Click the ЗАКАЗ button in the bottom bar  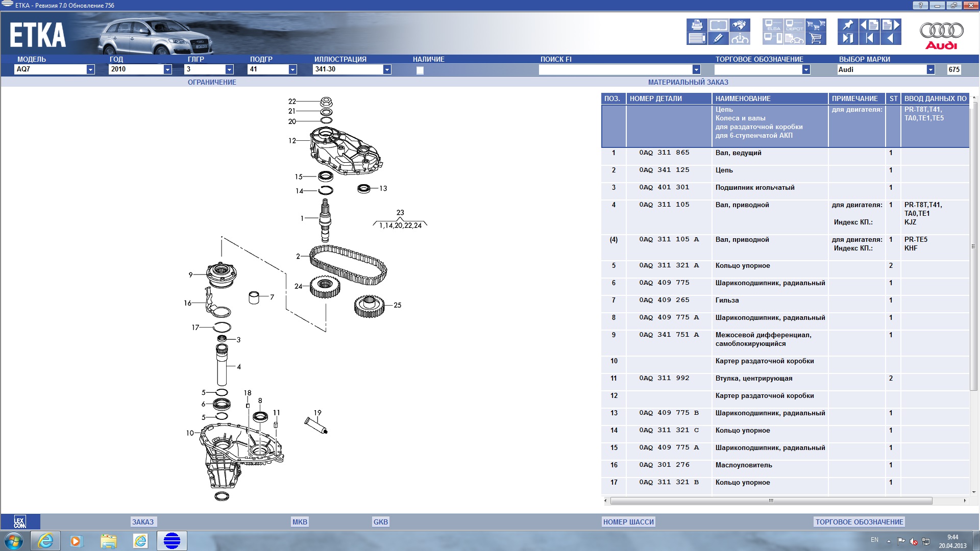coord(143,522)
